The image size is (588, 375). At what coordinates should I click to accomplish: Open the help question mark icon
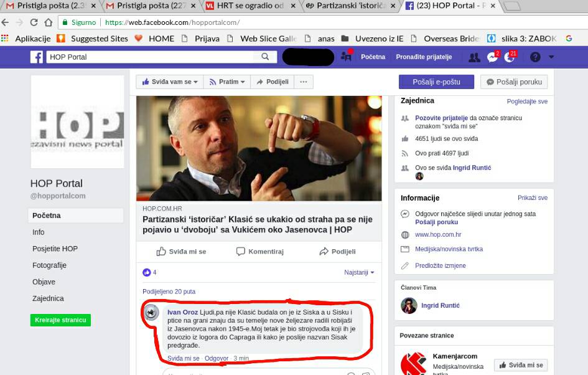(x=535, y=57)
